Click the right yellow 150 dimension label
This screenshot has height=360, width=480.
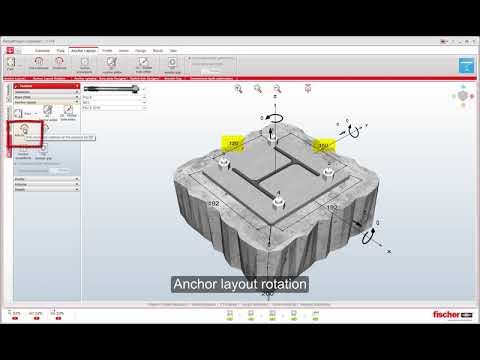(x=323, y=145)
